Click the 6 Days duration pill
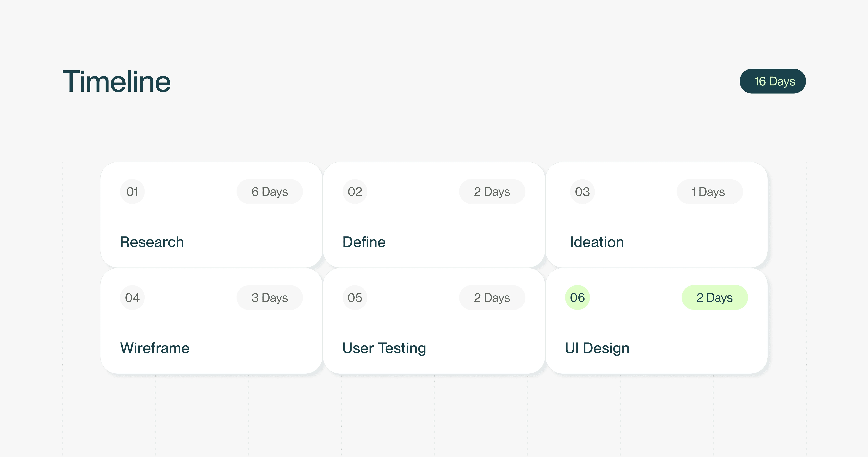The image size is (868, 457). [269, 191]
